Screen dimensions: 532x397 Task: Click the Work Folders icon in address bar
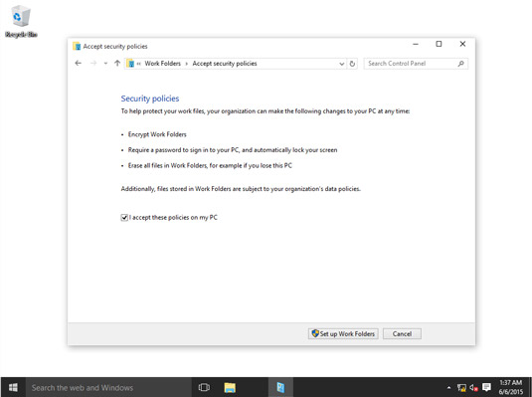click(130, 64)
